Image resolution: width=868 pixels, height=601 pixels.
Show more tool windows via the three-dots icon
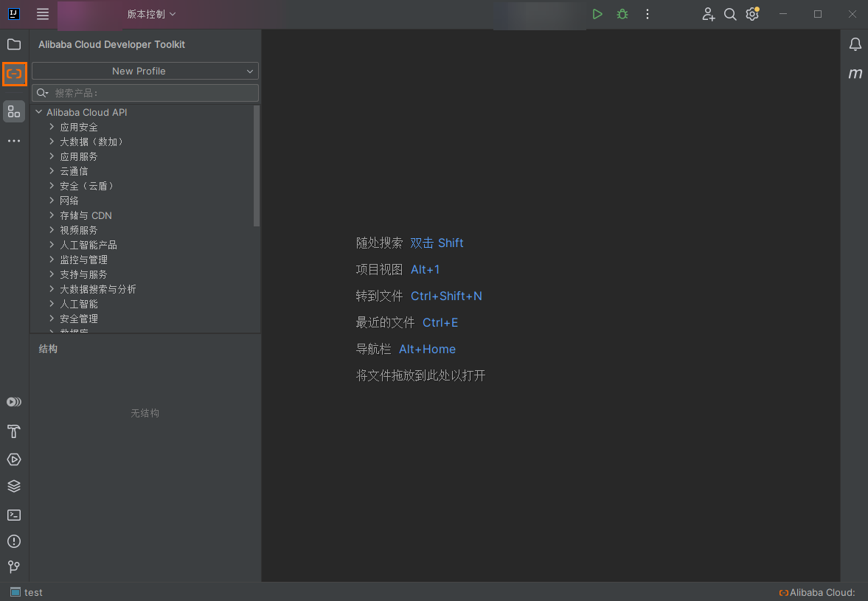pos(14,141)
